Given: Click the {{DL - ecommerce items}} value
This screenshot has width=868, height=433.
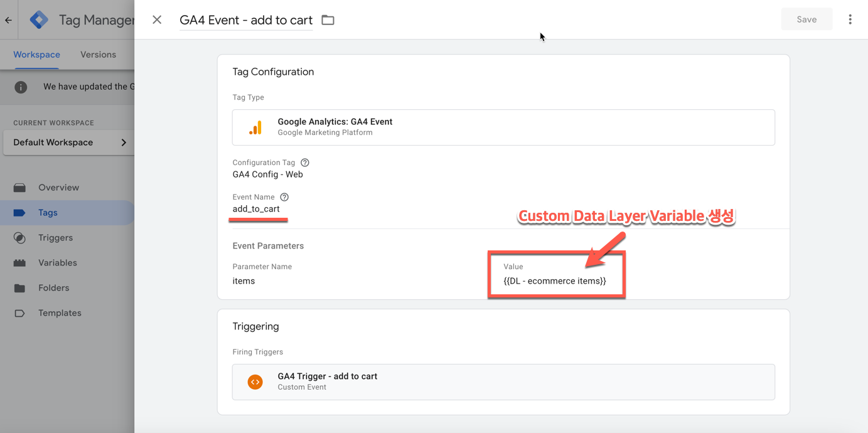Looking at the screenshot, I should (555, 281).
